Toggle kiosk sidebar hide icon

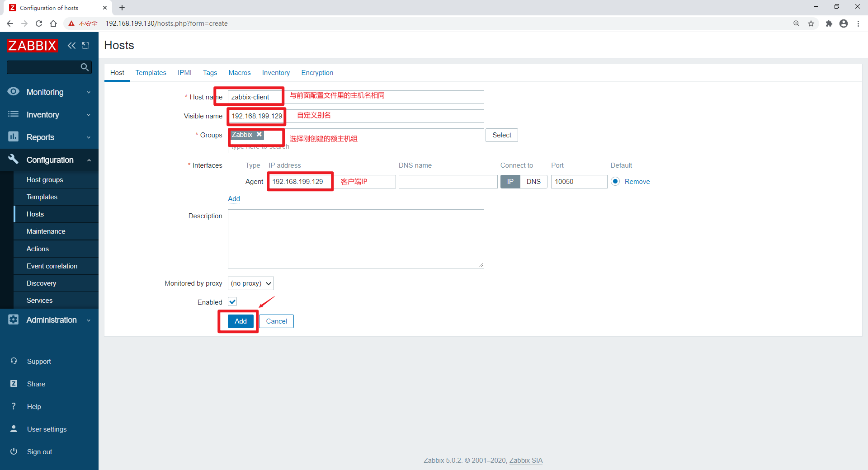pyautogui.click(x=85, y=46)
